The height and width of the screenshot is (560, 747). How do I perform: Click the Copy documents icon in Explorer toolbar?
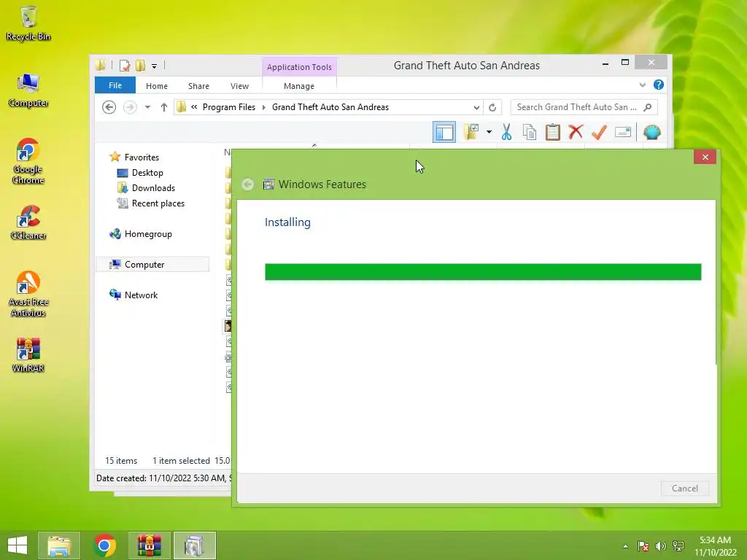click(530, 132)
